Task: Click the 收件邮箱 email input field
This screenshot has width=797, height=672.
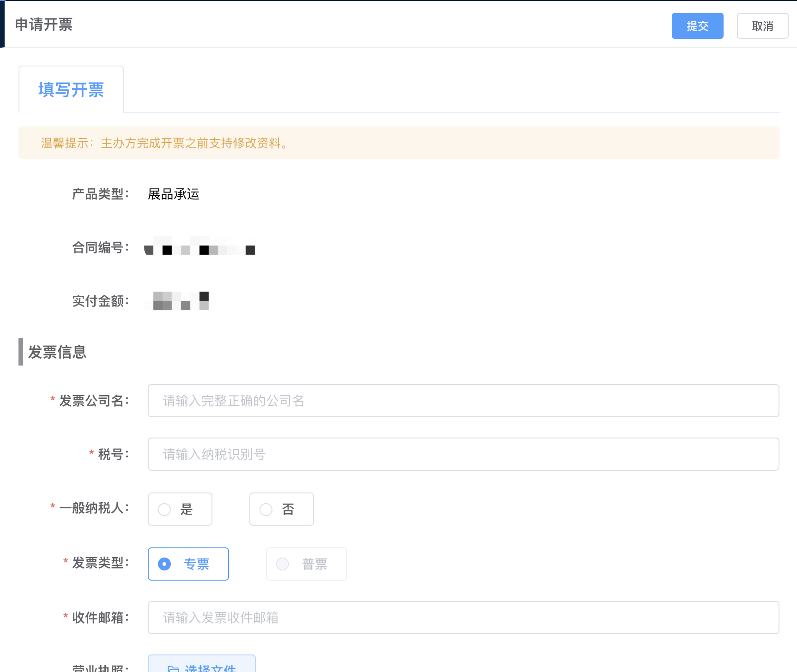Action: coord(463,618)
